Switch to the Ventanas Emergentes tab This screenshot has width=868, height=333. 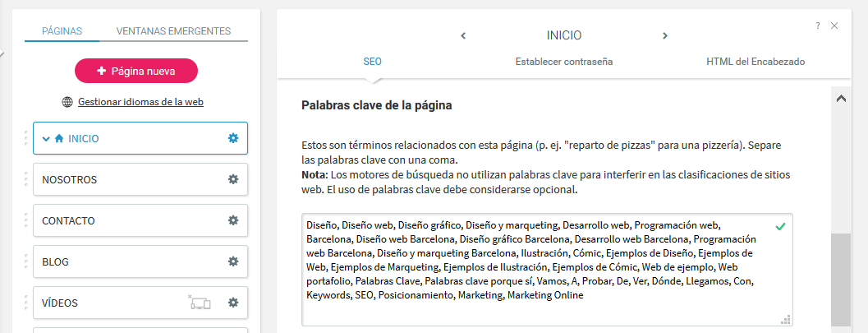[x=173, y=31]
